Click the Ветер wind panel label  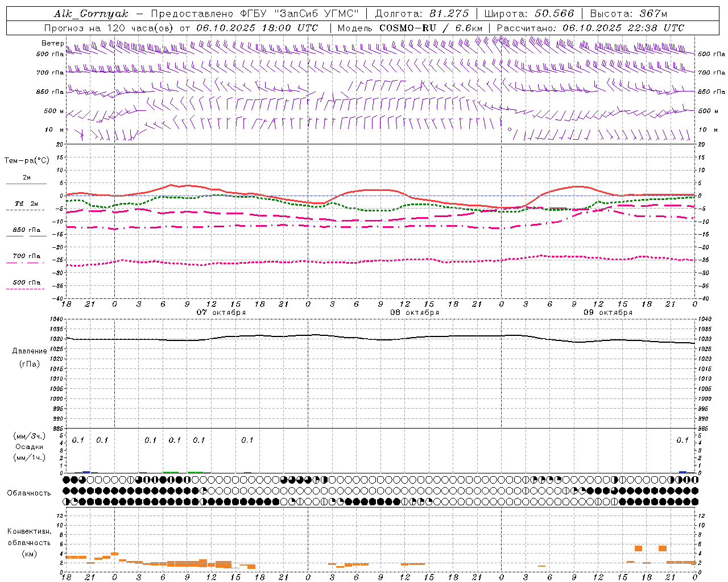coord(52,43)
